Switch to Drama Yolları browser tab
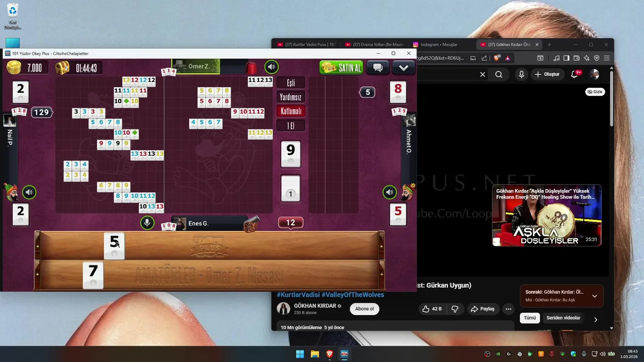 (x=375, y=45)
